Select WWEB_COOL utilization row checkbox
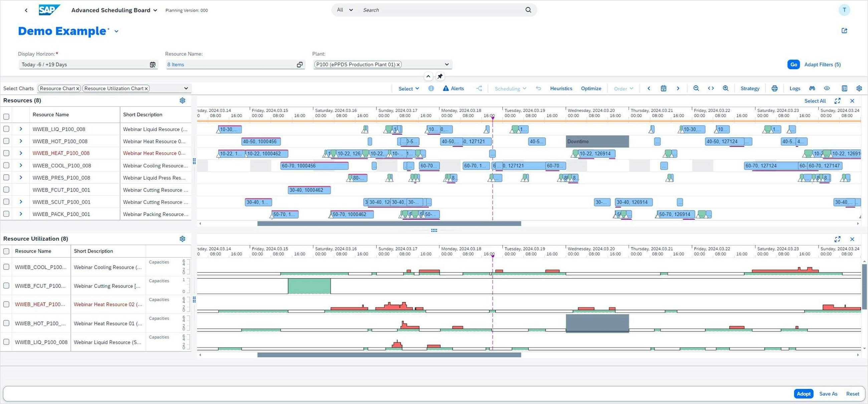 [x=6, y=267]
